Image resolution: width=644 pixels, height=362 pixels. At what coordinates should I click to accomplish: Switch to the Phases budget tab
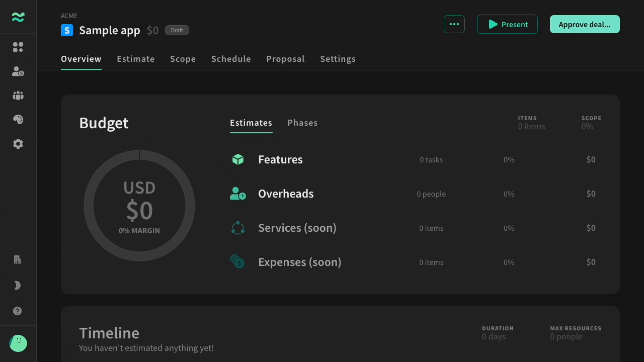click(302, 123)
